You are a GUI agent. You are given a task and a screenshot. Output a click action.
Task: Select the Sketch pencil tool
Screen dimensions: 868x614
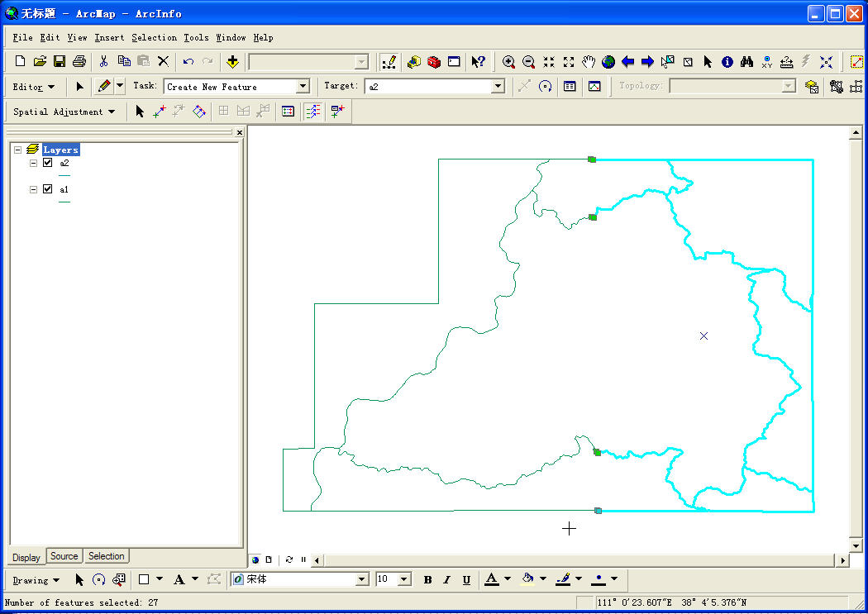click(104, 86)
